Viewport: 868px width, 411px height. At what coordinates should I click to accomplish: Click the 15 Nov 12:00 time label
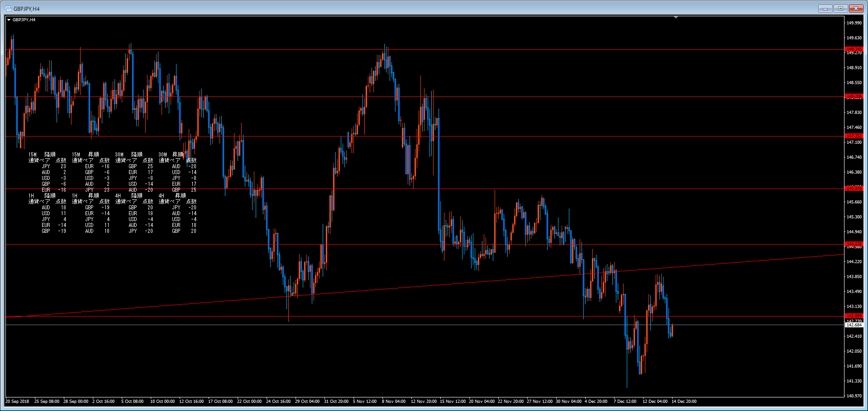click(x=453, y=402)
